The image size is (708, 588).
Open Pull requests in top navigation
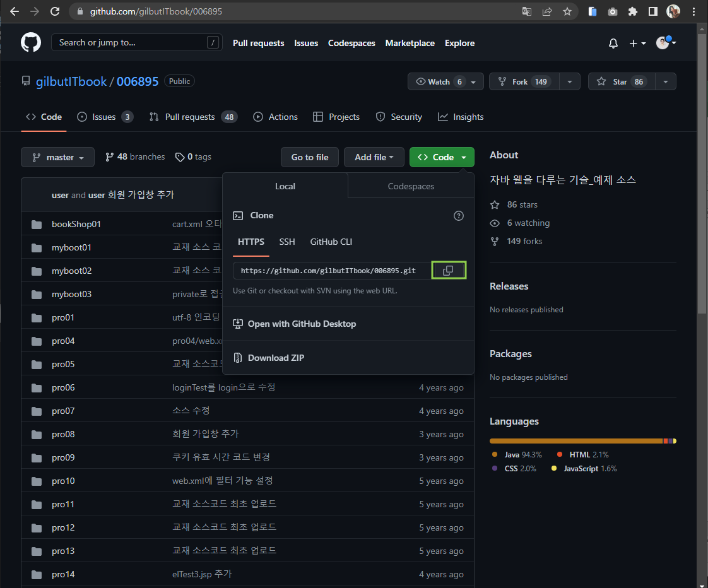[258, 44]
